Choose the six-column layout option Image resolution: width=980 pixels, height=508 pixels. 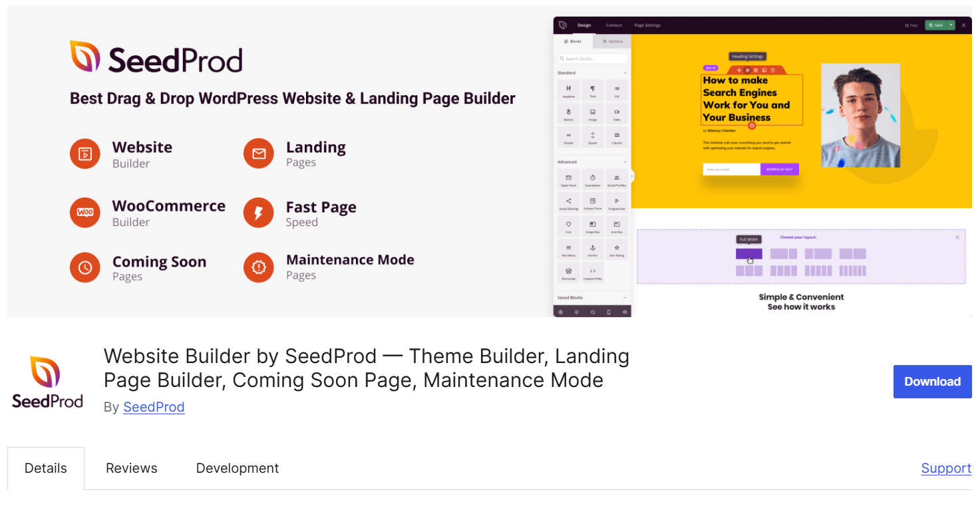pos(853,271)
